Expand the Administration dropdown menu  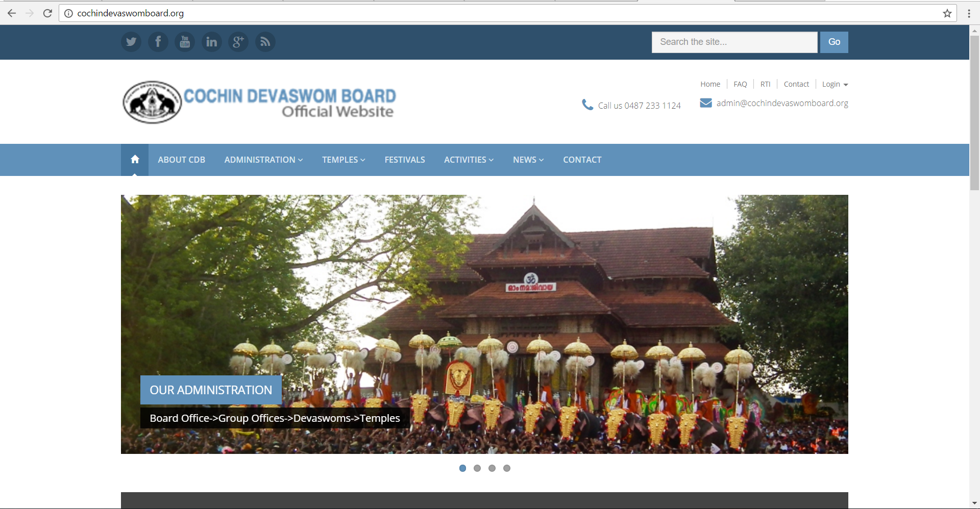[263, 160]
